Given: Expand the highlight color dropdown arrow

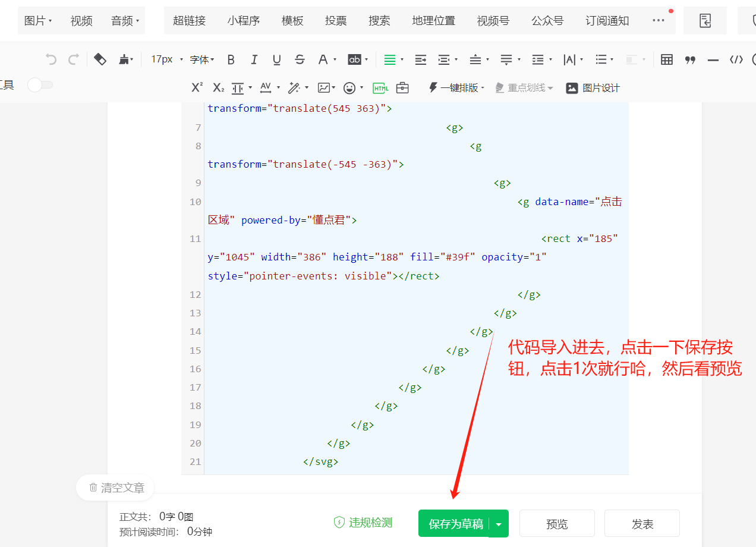Looking at the screenshot, I should pyautogui.click(x=366, y=59).
